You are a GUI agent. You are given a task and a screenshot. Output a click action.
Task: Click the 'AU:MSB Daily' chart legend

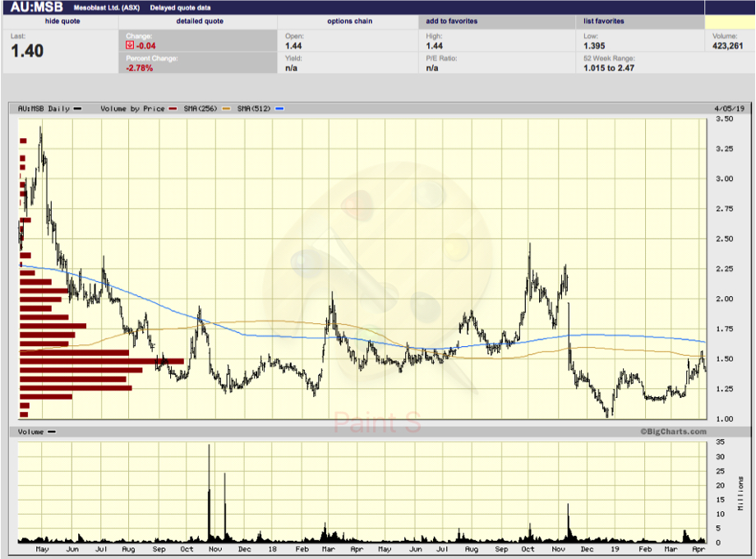pyautogui.click(x=44, y=109)
